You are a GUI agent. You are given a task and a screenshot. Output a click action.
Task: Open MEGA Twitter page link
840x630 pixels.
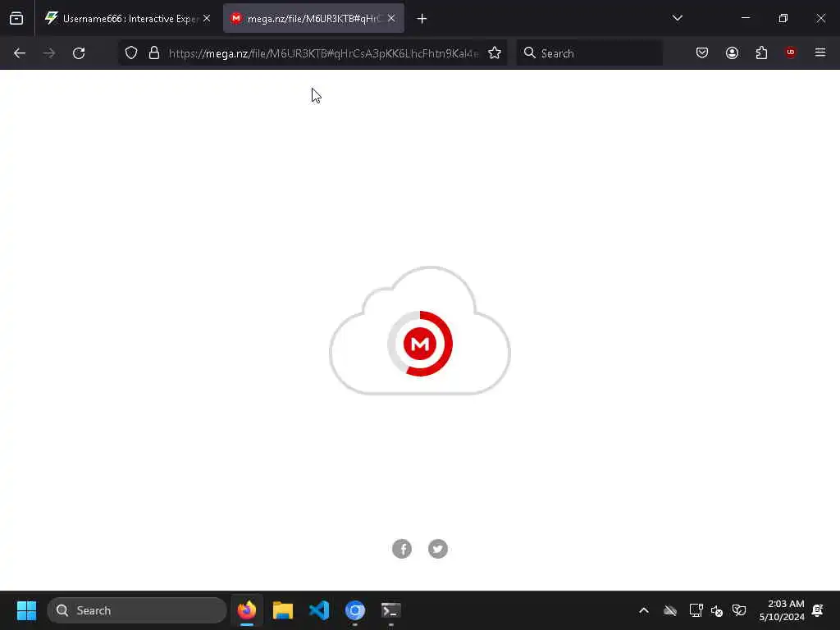pos(438,549)
